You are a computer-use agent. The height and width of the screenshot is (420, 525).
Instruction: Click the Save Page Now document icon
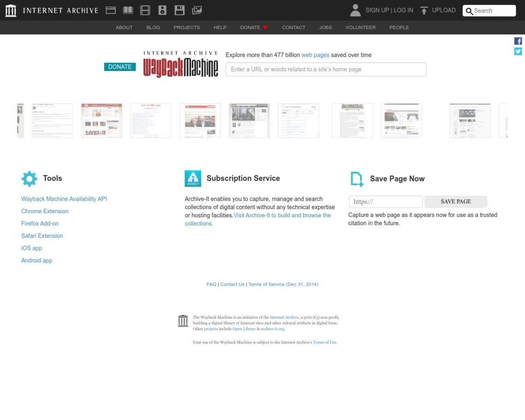tap(356, 179)
